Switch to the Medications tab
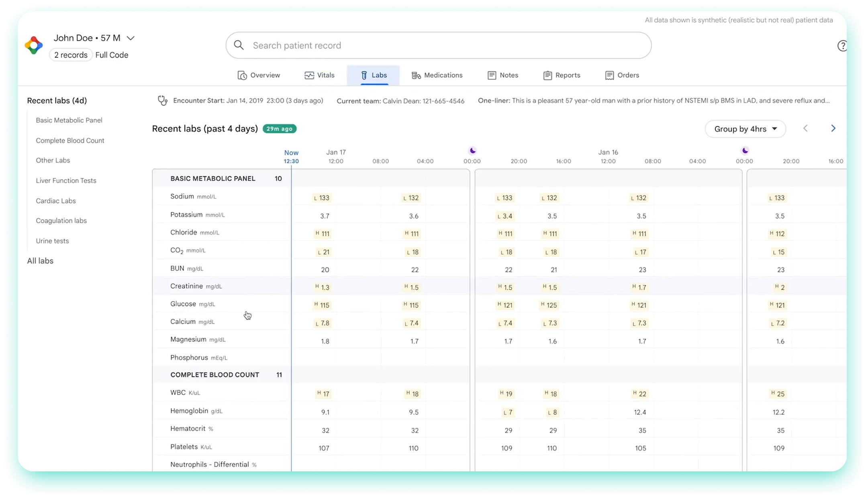 (x=437, y=75)
